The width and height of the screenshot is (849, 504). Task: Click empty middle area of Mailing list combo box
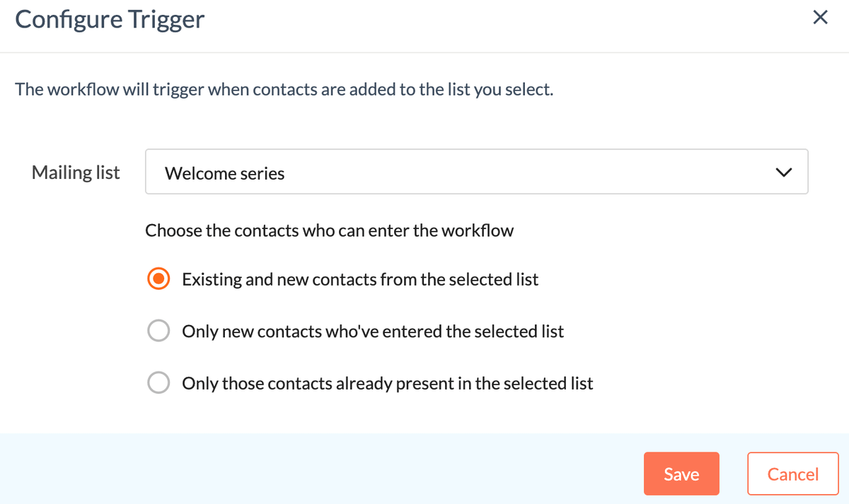[495, 172]
